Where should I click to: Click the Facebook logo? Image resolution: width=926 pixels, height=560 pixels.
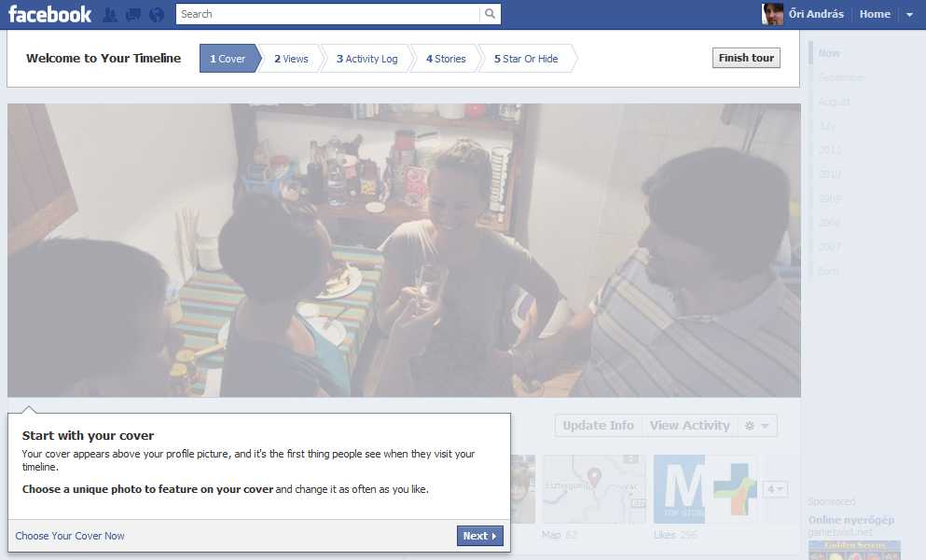(50, 14)
